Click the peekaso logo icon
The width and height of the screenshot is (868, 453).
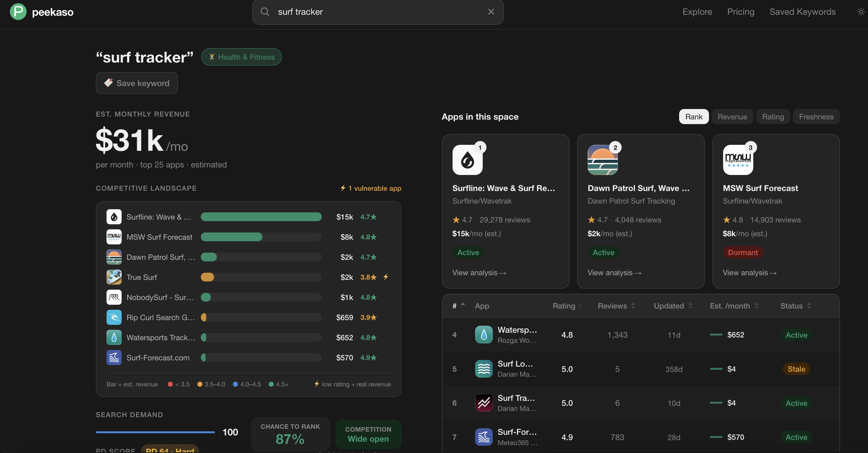click(x=18, y=12)
